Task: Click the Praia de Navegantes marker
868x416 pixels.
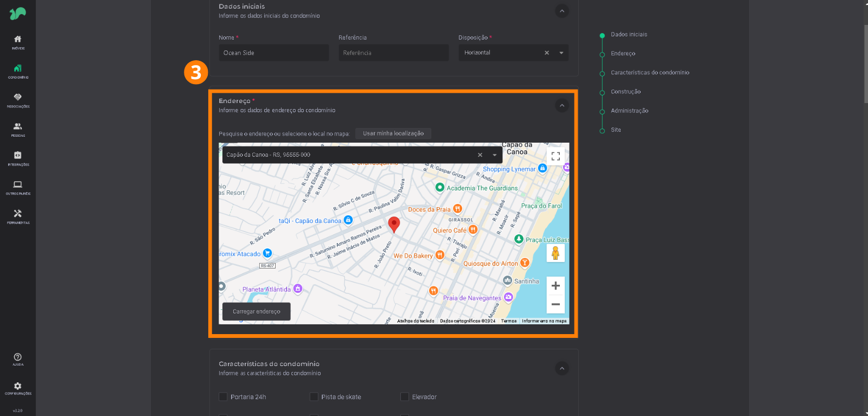Action: [x=508, y=297]
